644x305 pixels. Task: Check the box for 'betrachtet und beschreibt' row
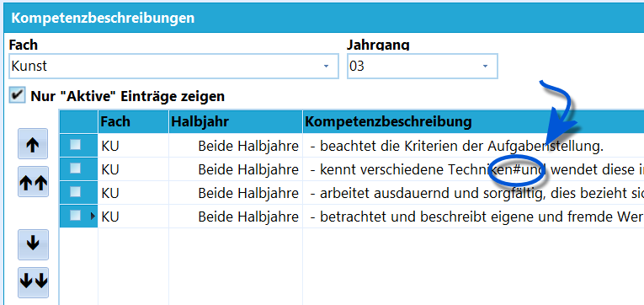pyautogui.click(x=75, y=216)
